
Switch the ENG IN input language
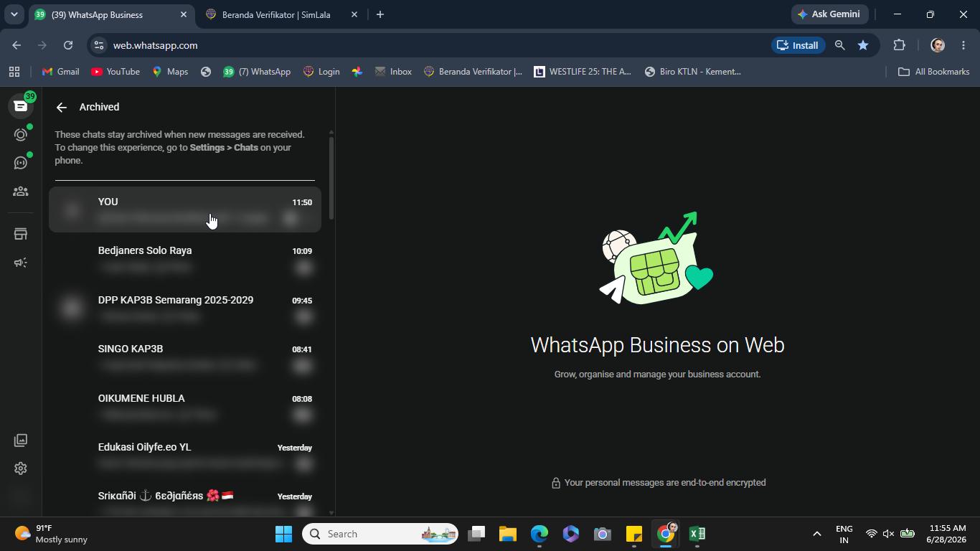point(844,534)
